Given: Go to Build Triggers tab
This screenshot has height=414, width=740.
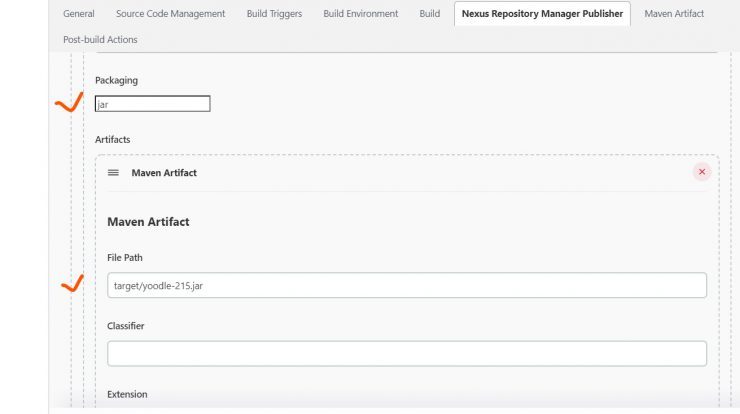Looking at the screenshot, I should coord(274,14).
